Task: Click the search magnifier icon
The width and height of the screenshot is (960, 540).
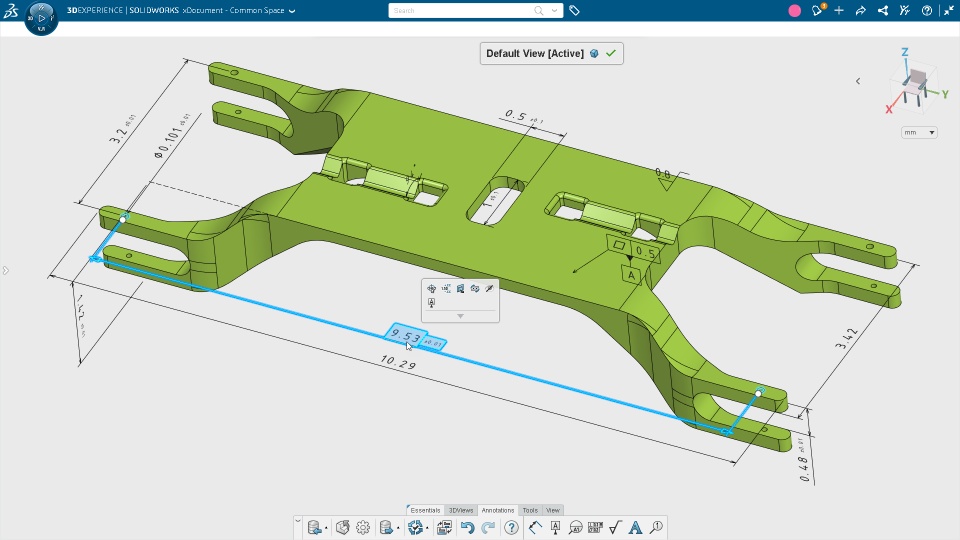Action: [x=539, y=10]
